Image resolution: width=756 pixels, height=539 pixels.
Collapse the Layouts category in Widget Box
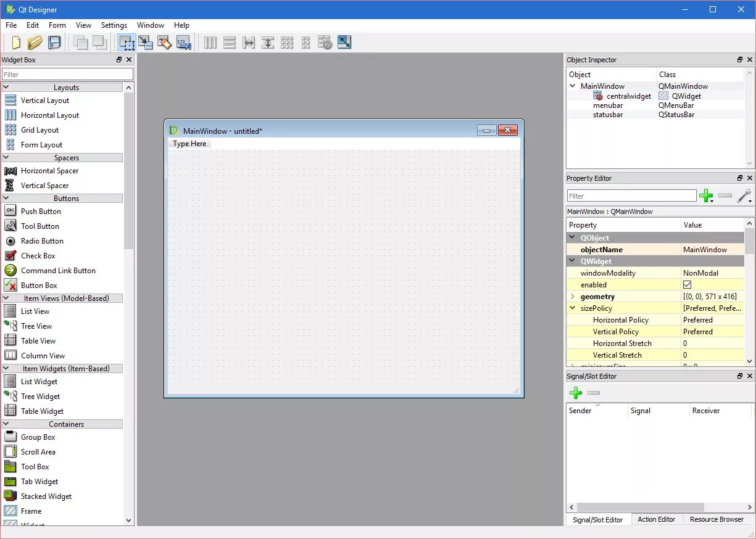6,88
